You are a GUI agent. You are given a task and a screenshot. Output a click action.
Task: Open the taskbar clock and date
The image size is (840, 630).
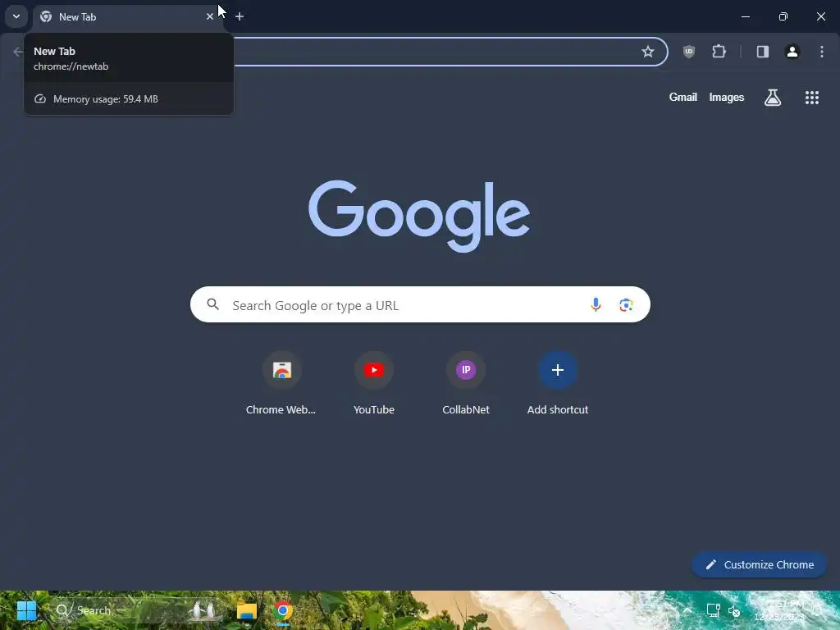(x=779, y=610)
